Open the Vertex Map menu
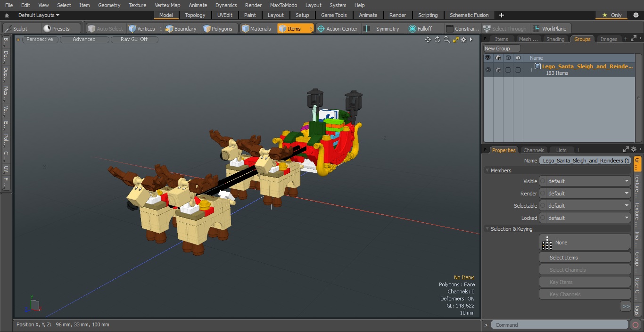This screenshot has height=332, width=644. tap(167, 5)
